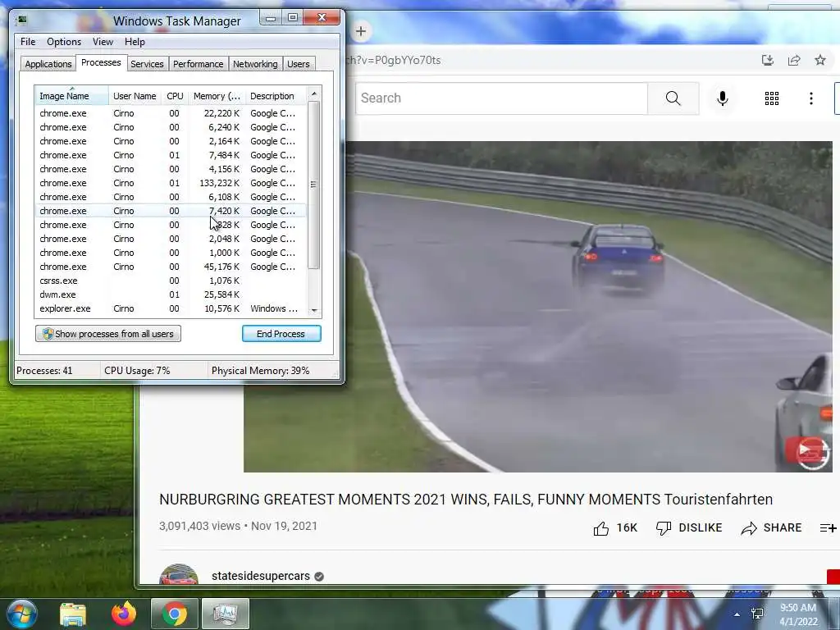Click the YouTube search magnifier button
The image size is (840, 630).
tap(673, 98)
